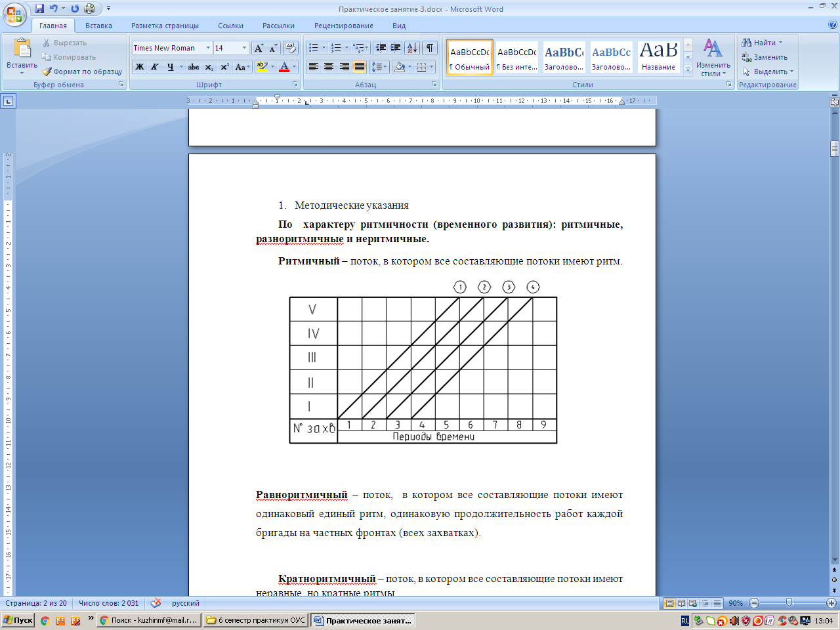
Task: Open the Абзац dialog launcher
Action: click(434, 85)
